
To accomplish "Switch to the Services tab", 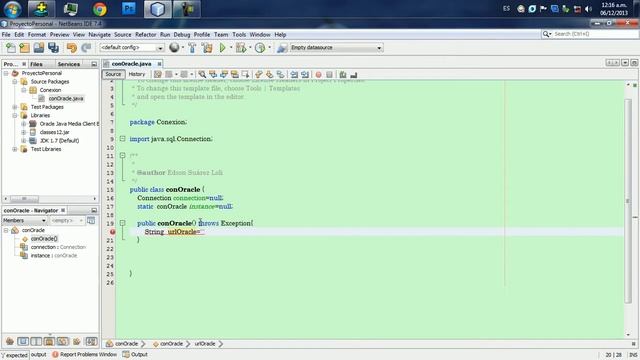I will click(69, 64).
